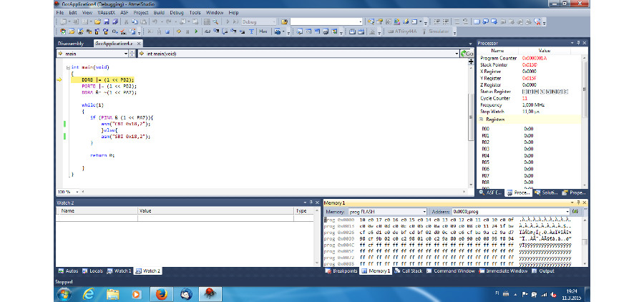Screen dimensions: 644x302
Task: Switch to the Call Stack tab
Action: tap(409, 271)
